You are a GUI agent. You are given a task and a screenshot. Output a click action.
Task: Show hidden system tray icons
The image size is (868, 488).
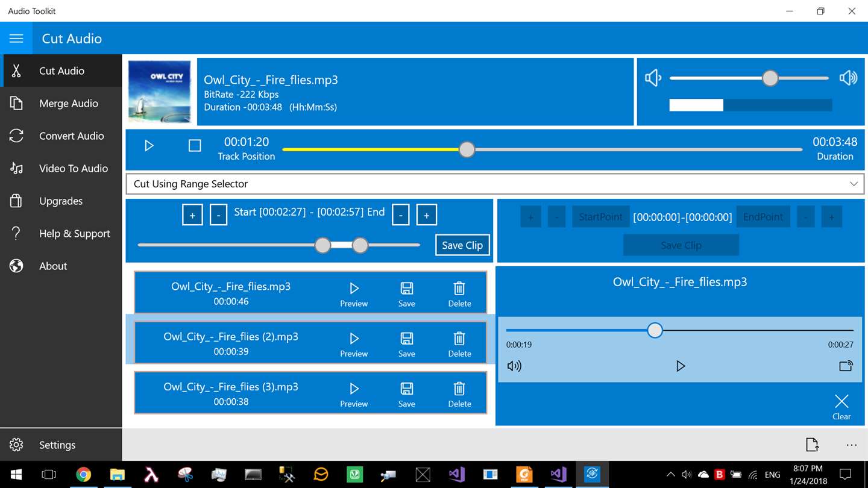pos(670,475)
